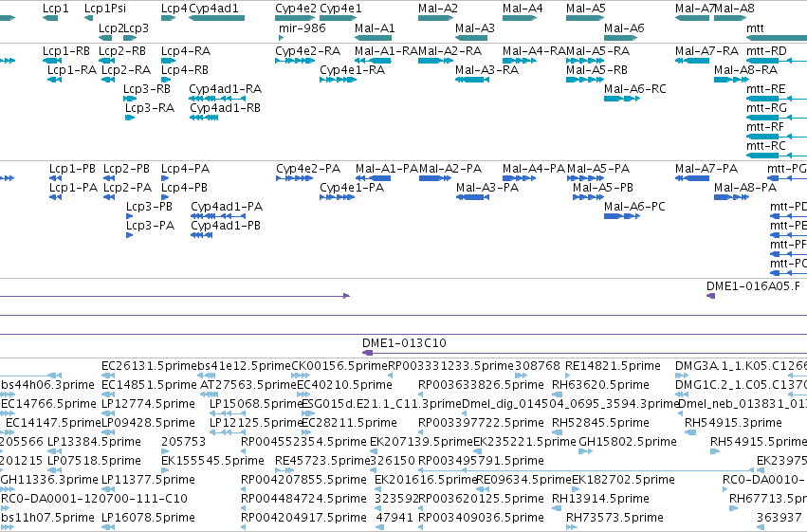Open the Lcp1-RB transcript label

66,50
